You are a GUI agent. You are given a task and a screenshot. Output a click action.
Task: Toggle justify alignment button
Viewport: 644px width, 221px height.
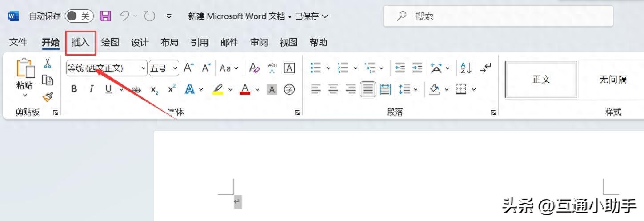[368, 89]
